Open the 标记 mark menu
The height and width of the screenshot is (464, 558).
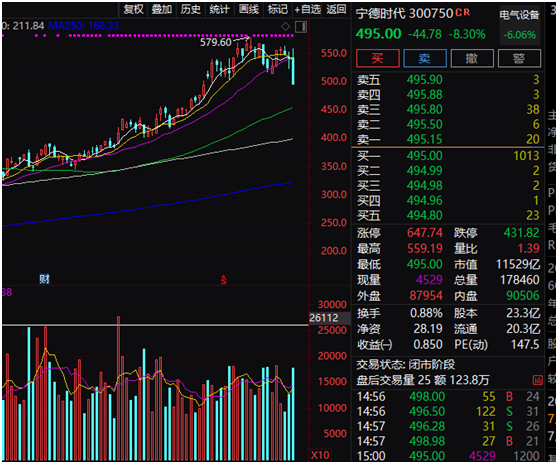(x=278, y=9)
